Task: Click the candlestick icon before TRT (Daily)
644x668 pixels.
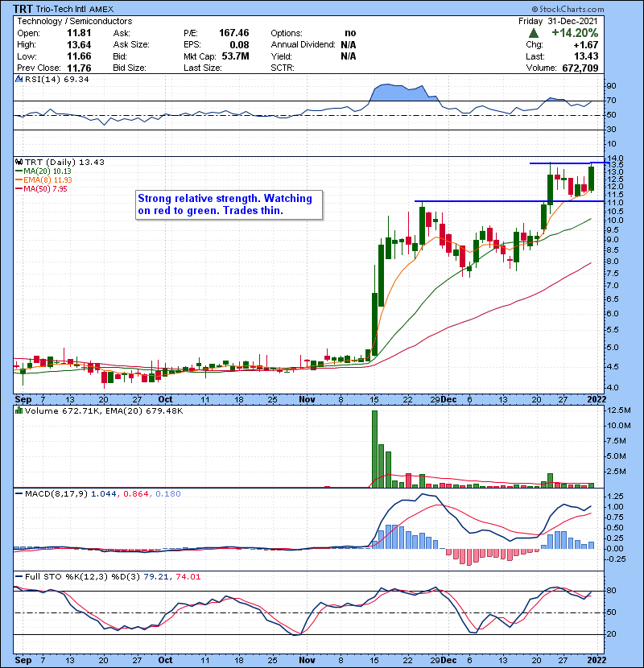Action: 19,163
